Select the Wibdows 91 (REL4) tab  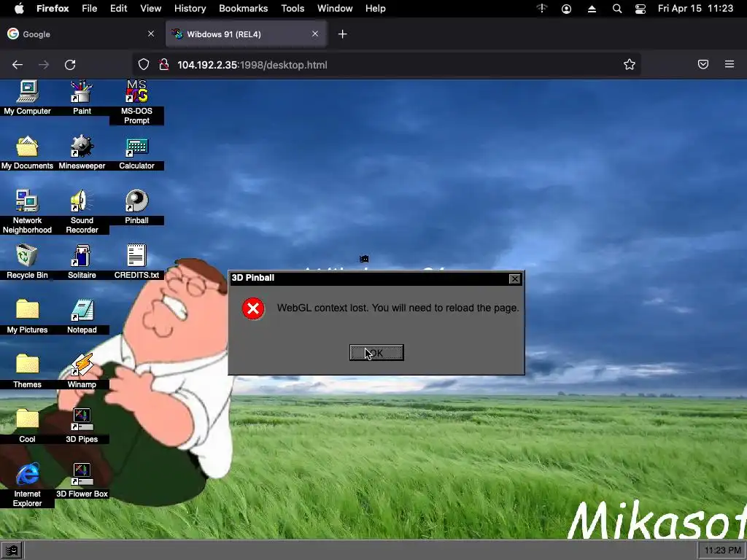[246, 34]
